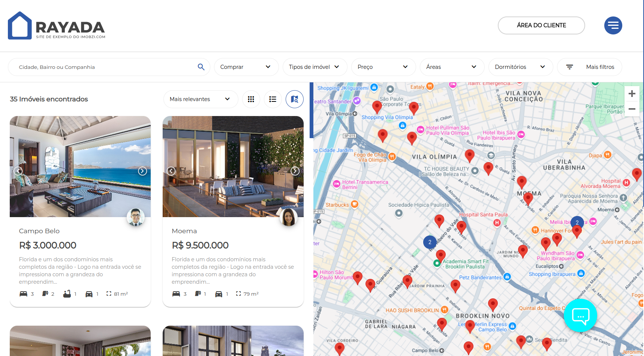Image resolution: width=644 pixels, height=356 pixels.
Task: Open the Mais relevantes sort dropdown
Action: (201, 99)
